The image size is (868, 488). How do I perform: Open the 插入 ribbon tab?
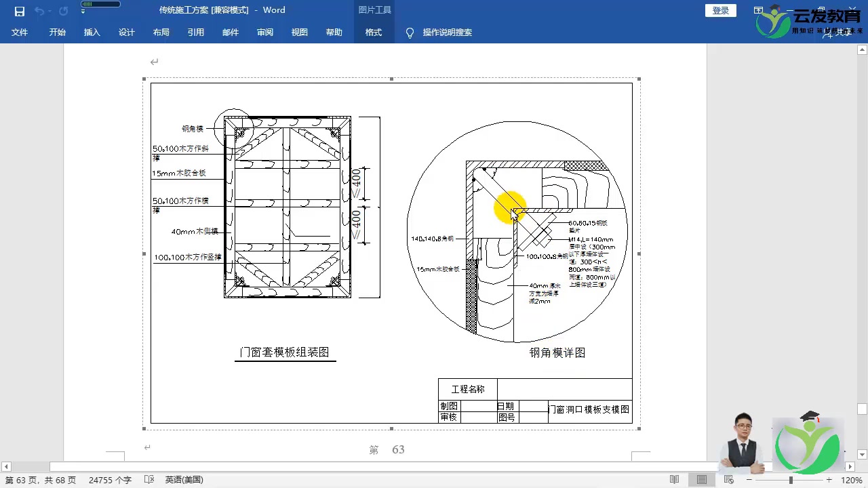92,32
